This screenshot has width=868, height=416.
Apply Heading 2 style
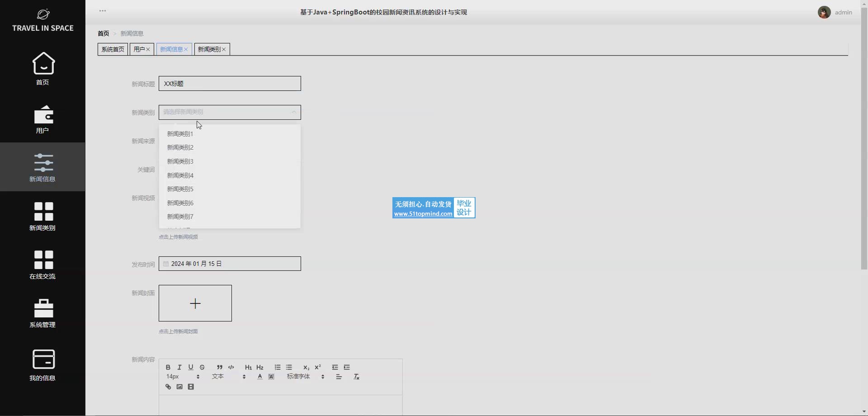pos(260,367)
